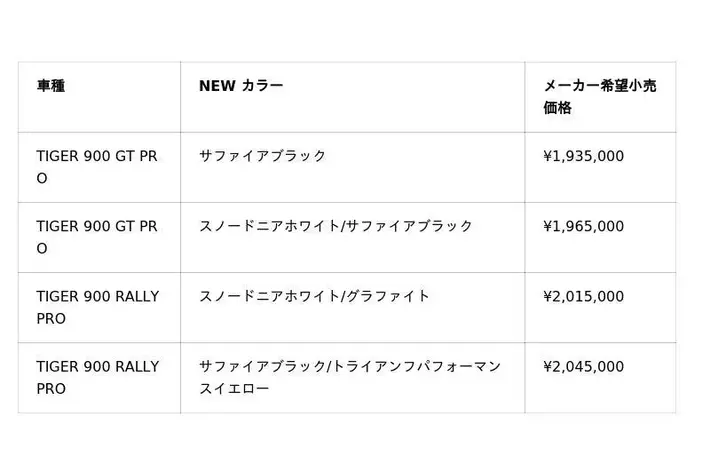Click TIGER 900 RALLY PRO cell priced ¥2,045,000
The width and height of the screenshot is (710, 474).
[97, 377]
